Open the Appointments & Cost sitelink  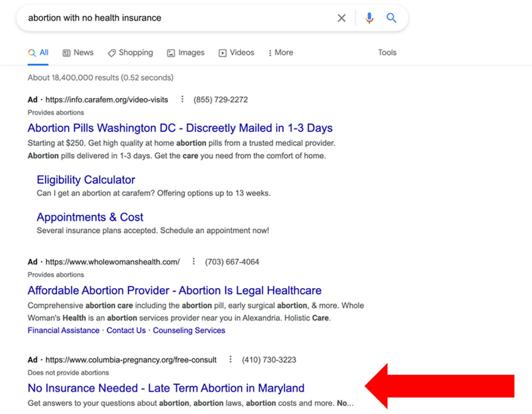[x=90, y=217]
